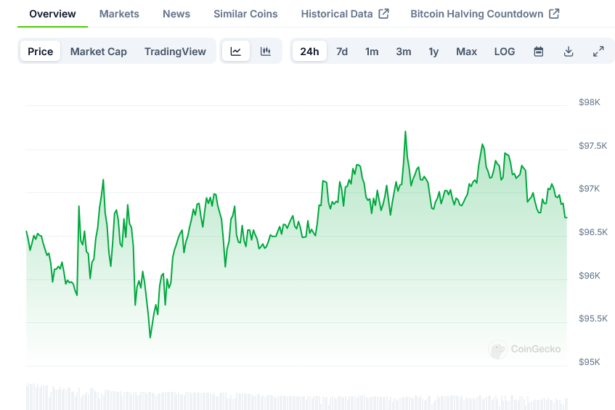
Task: Click the CoinGecko watermark logo
Action: click(x=525, y=350)
